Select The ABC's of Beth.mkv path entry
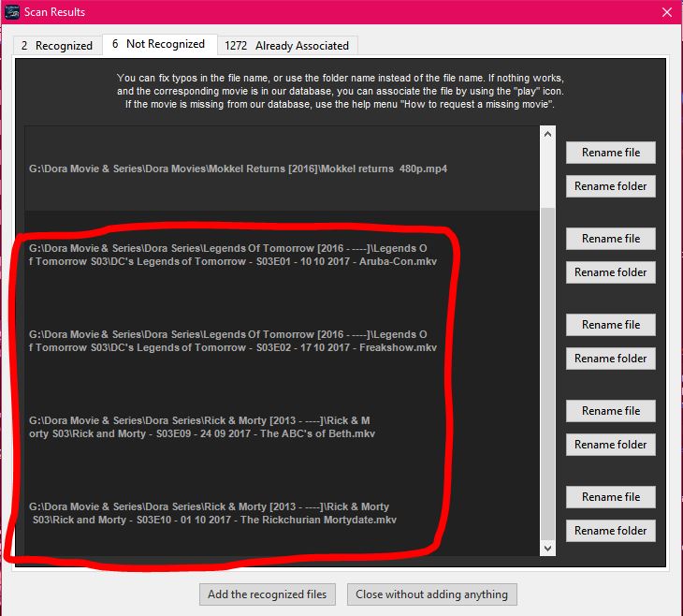Image resolution: width=683 pixels, height=616 pixels. click(282, 427)
